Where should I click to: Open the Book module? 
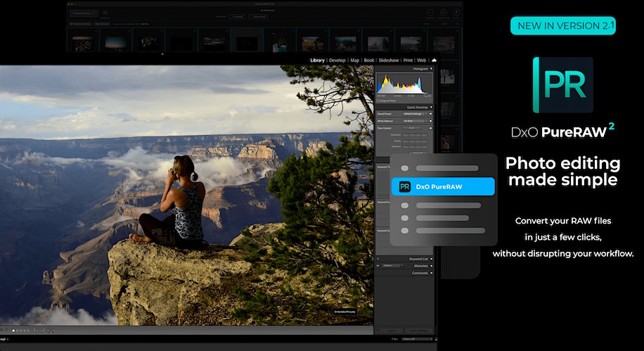pyautogui.click(x=369, y=60)
